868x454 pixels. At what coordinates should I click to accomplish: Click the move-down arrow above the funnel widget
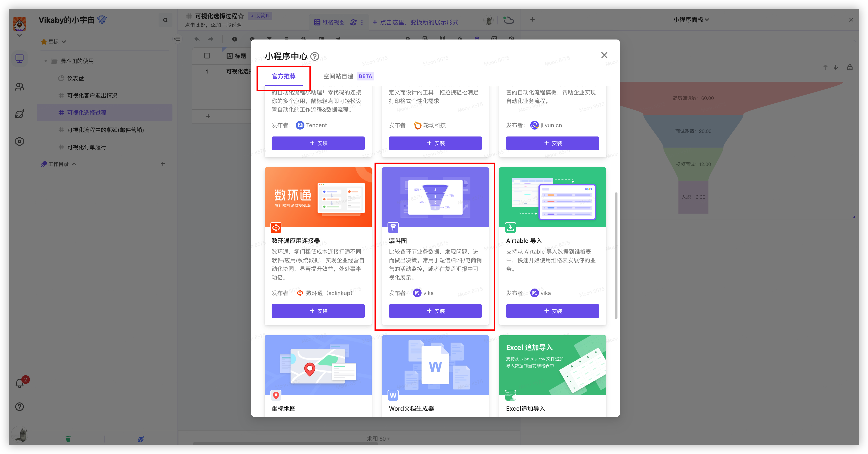(x=836, y=67)
